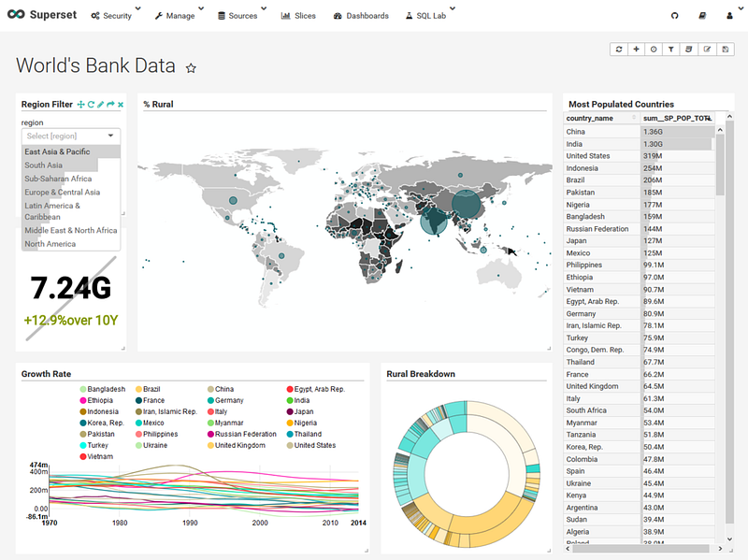The height and width of the screenshot is (560, 748).
Task: Expand the Security menu chevron
Action: pyautogui.click(x=137, y=8)
